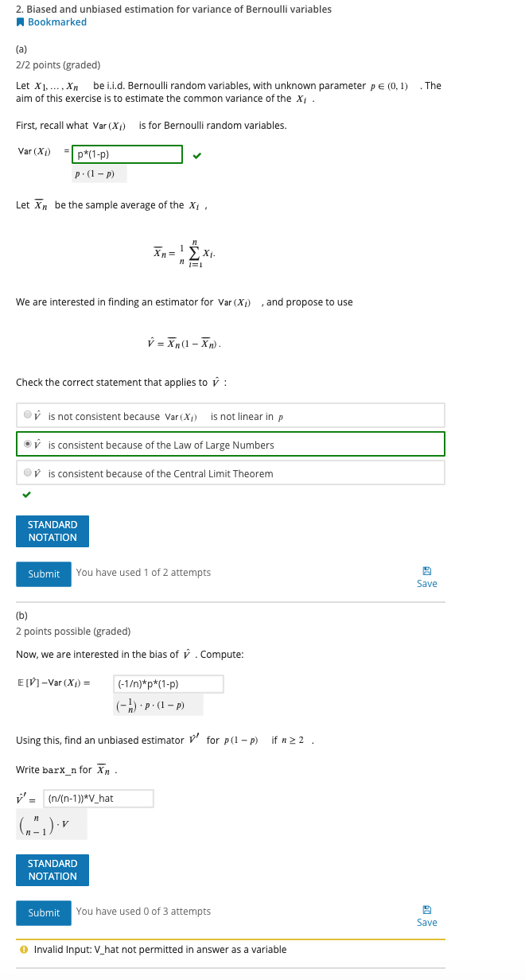Click the Save link under part (a)

click(426, 583)
